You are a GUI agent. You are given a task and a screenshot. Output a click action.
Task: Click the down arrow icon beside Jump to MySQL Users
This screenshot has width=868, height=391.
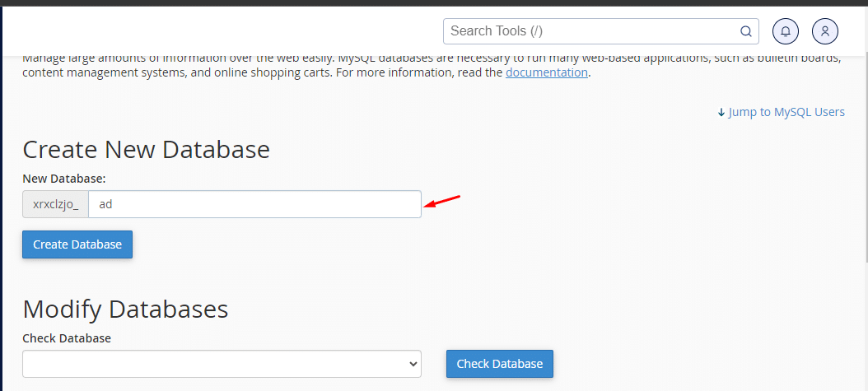click(x=721, y=112)
